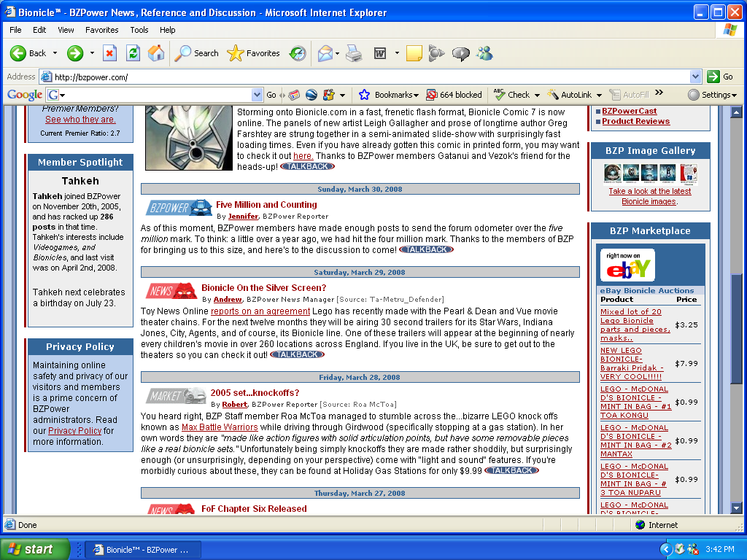Open the Favorites menu
This screenshot has height=560, width=747.
(102, 30)
